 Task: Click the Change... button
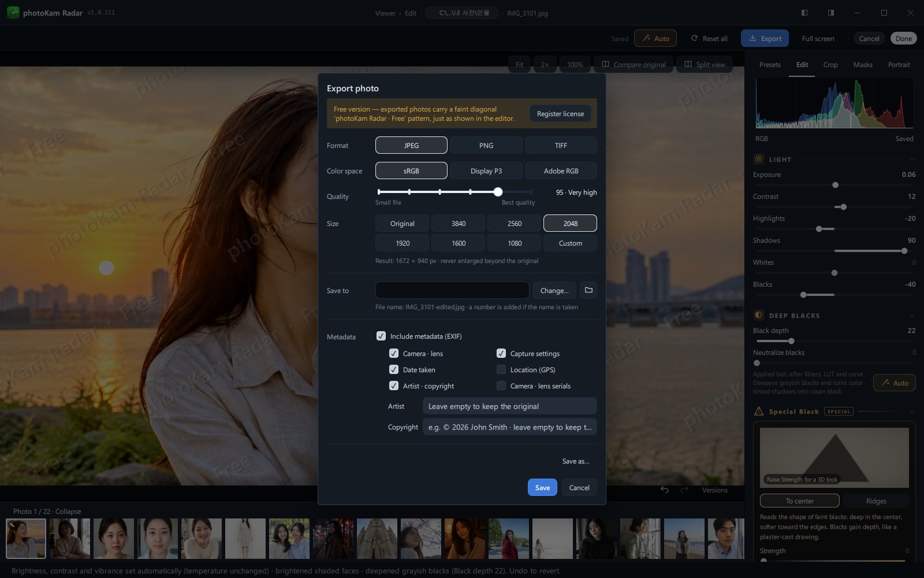[554, 290]
